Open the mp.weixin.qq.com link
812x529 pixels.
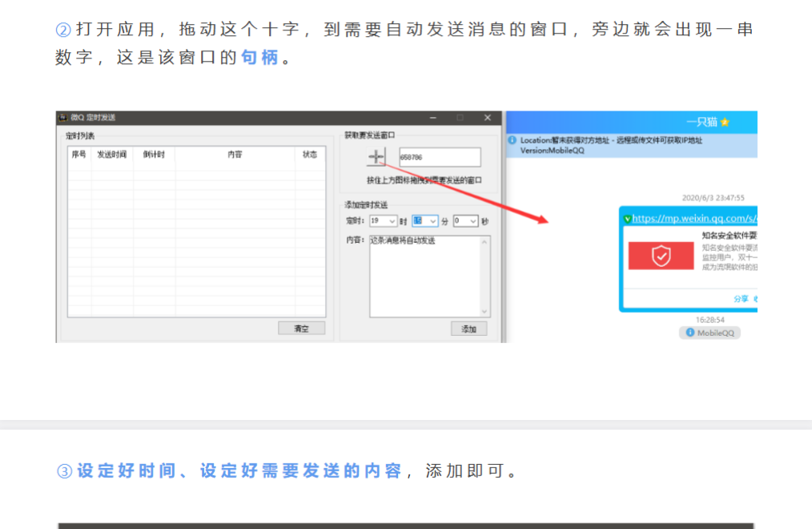693,218
